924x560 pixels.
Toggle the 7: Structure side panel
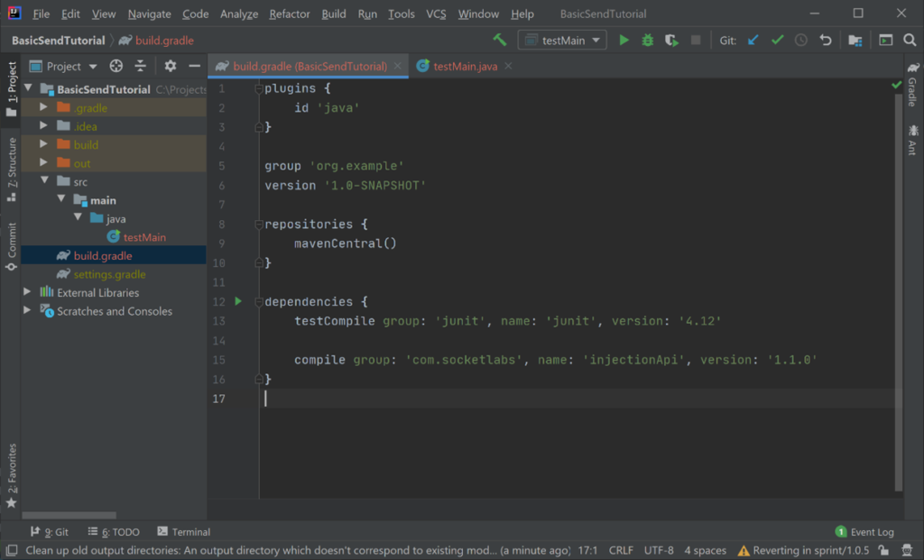point(11,170)
